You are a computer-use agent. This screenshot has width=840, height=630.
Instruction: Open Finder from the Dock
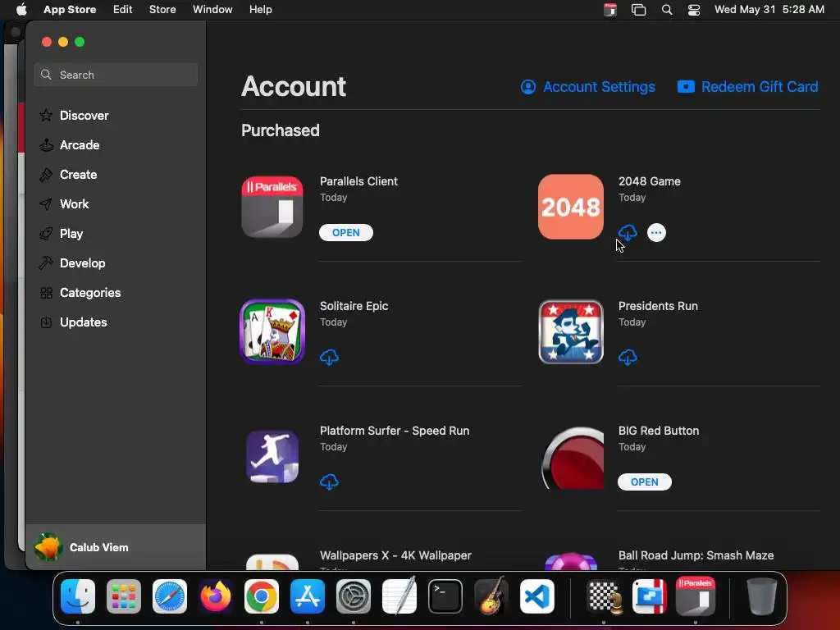pos(78,596)
